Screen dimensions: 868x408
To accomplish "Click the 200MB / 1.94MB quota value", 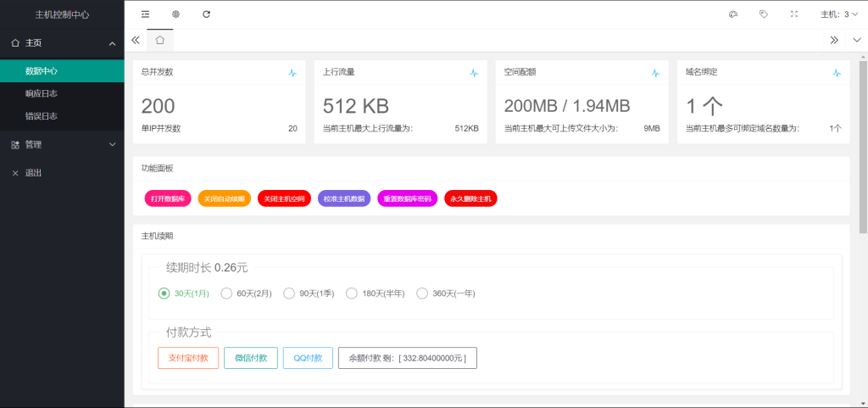I will 567,106.
